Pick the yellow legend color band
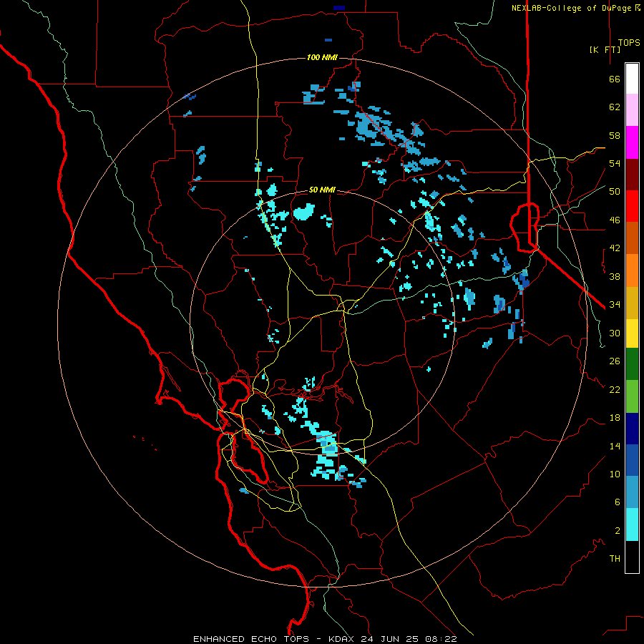This screenshot has width=644, height=644. 632,333
